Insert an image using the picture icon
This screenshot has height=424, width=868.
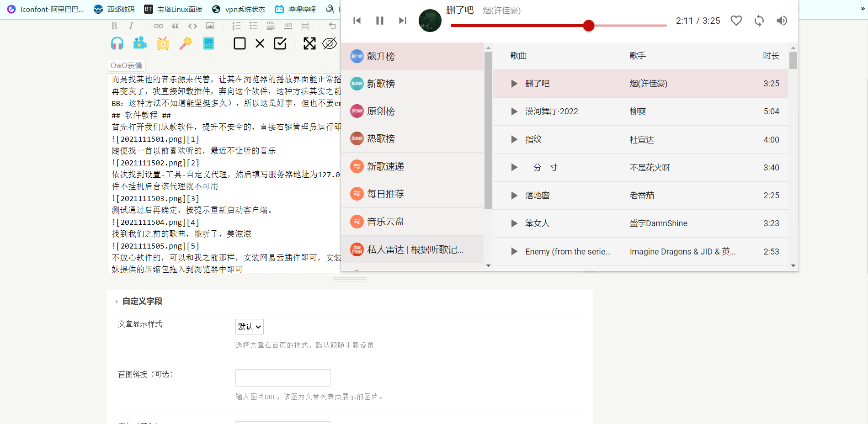point(210,26)
